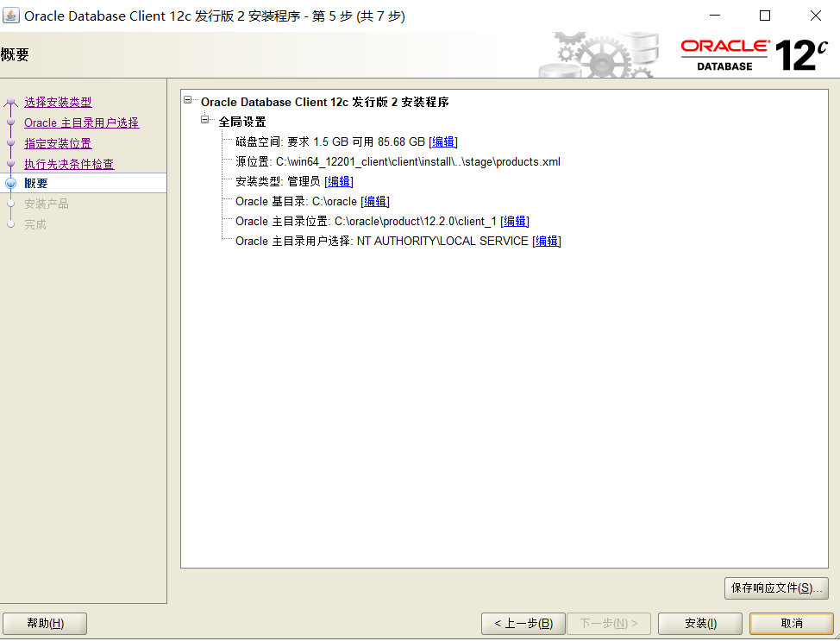Viewport: 840px width, 641px height.
Task: Click the 概要 step radio bullet
Action: tap(10, 183)
